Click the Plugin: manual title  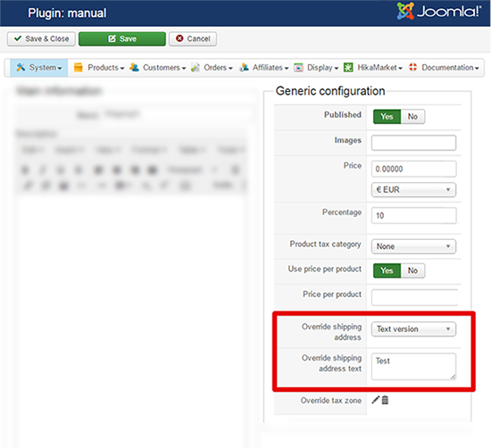67,13
